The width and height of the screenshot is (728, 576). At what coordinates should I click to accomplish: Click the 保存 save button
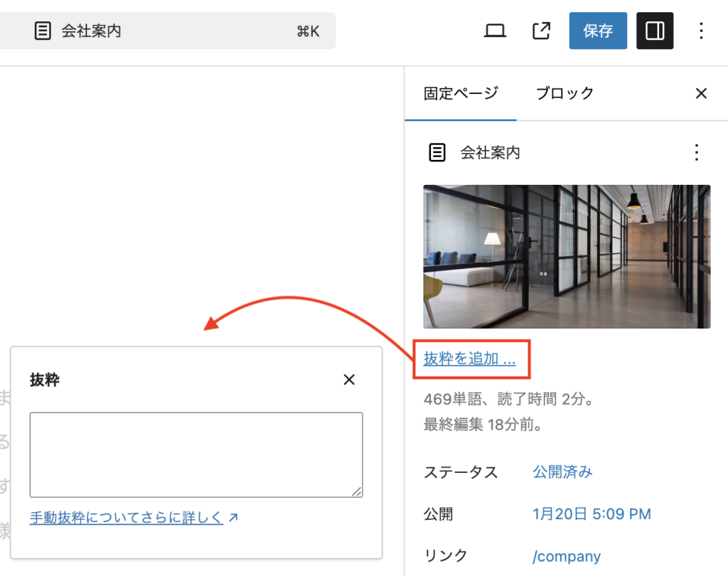point(597,31)
